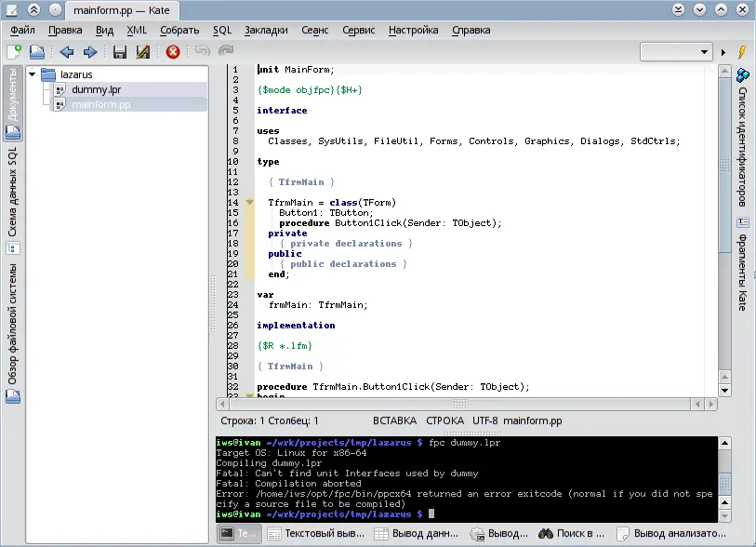756x547 pixels.
Task: Open the Сеанс menu
Action: pyautogui.click(x=315, y=30)
